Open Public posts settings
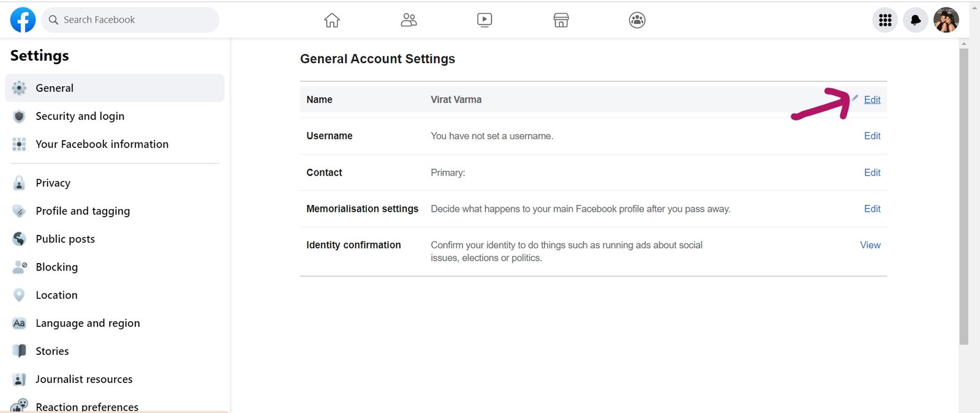Viewport: 980px width, 413px height. pos(115,239)
